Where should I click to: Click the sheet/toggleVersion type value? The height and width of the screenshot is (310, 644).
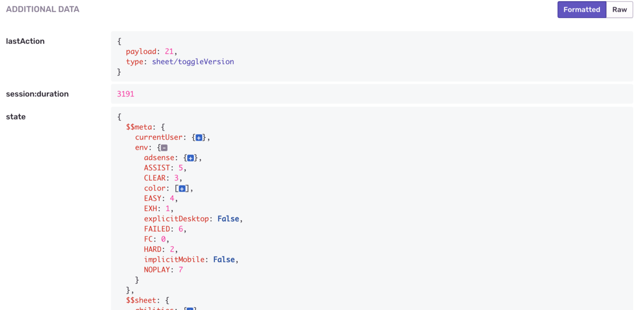pyautogui.click(x=193, y=62)
